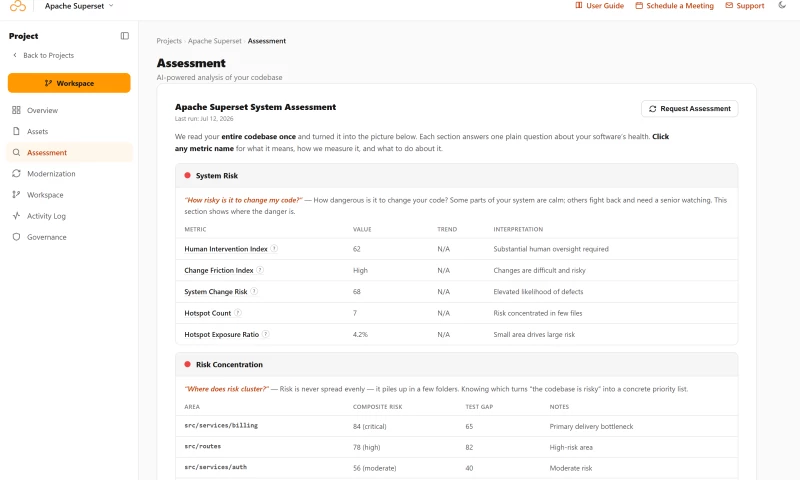
Task: Click the back arrow beside Back to Projects
Action: tap(15, 55)
